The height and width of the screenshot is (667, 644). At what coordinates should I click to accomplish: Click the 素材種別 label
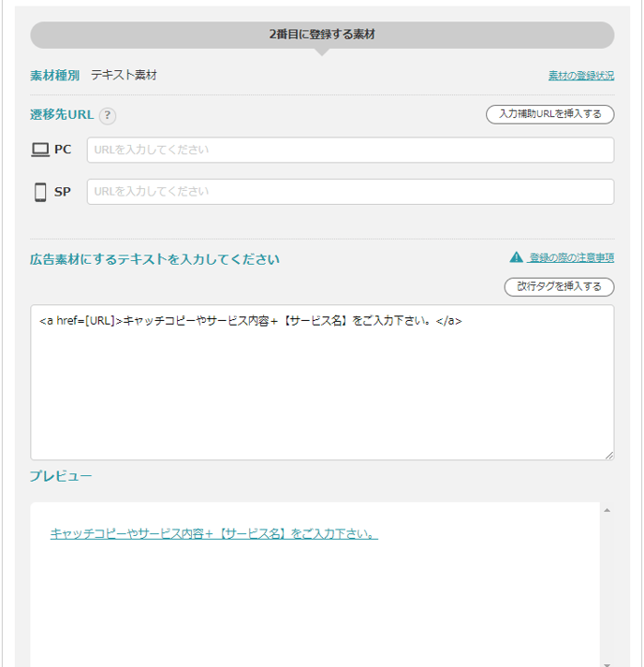[54, 75]
